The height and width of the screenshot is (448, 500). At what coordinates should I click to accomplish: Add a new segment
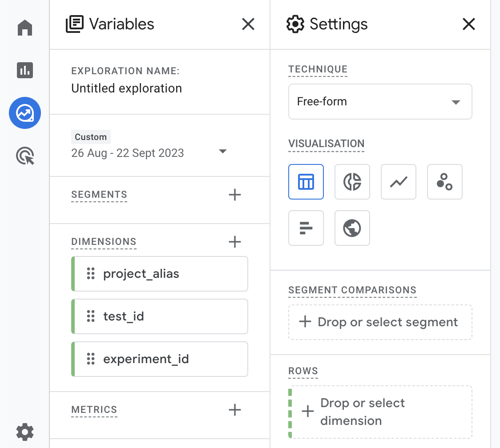point(234,195)
